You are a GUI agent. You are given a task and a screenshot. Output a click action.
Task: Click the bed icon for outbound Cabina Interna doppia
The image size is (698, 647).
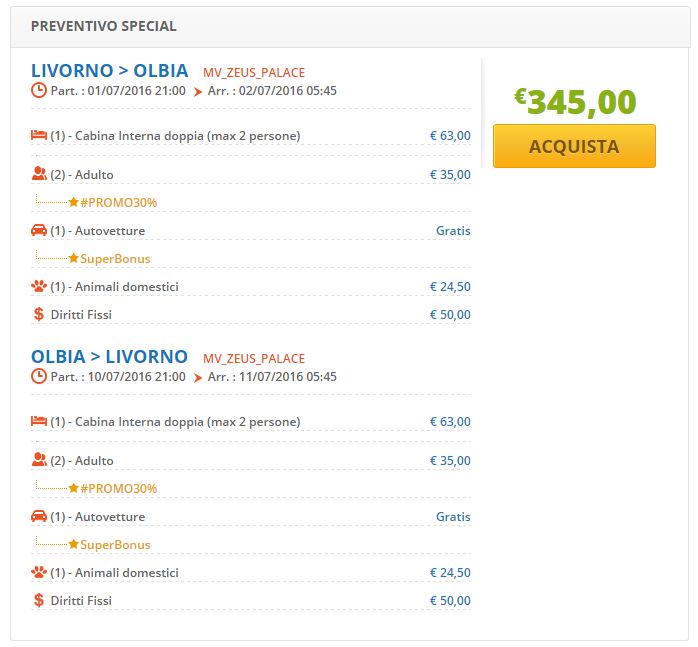39,135
